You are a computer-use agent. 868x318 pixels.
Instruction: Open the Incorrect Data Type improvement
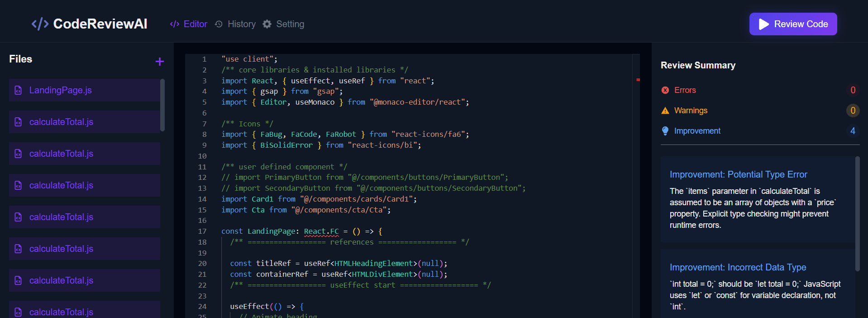[x=738, y=267]
